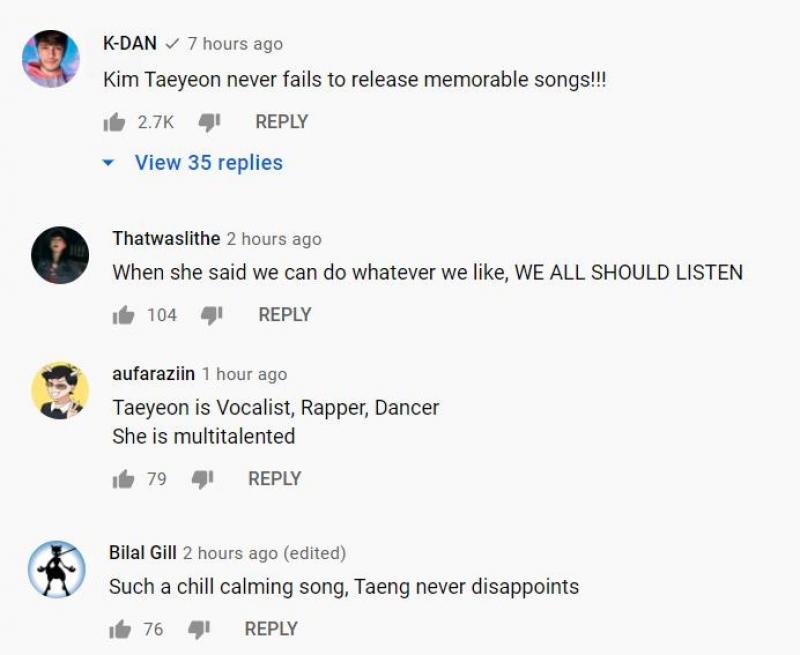Reply to aufaraziin's comment
The image size is (800, 655).
click(274, 479)
